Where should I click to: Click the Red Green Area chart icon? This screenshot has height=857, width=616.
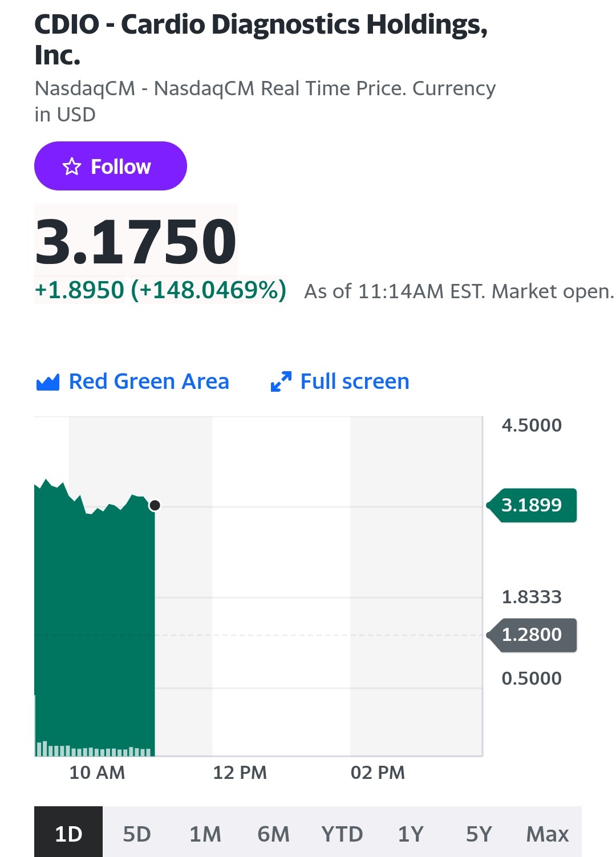pos(48,382)
